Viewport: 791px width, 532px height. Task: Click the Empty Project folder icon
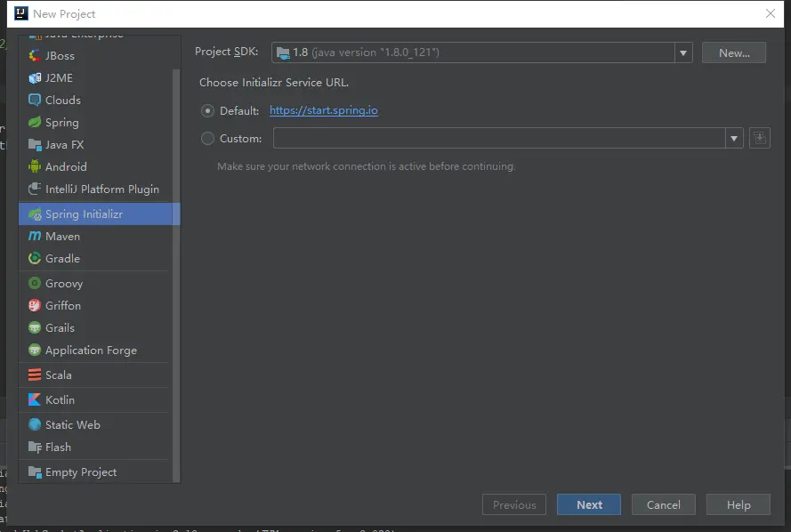(x=35, y=472)
